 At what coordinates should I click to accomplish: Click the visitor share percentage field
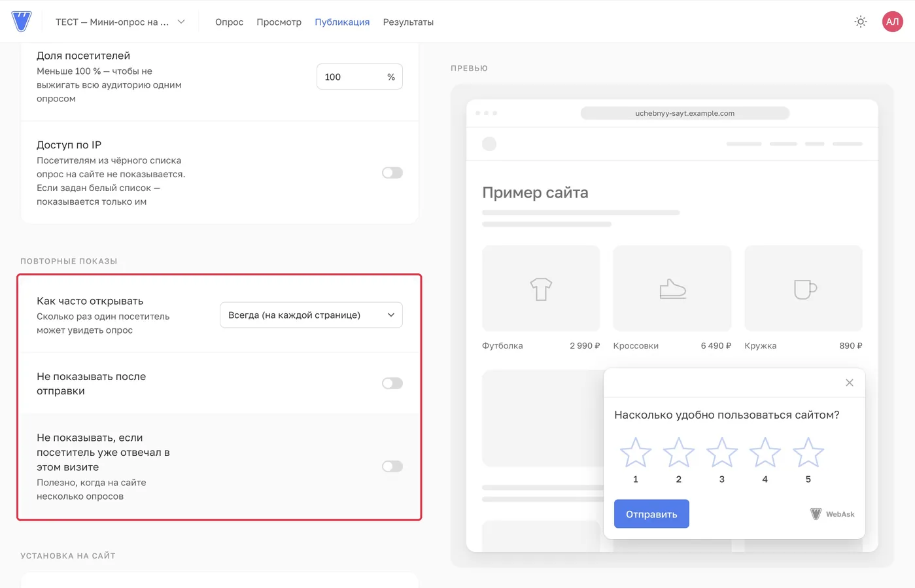click(360, 77)
